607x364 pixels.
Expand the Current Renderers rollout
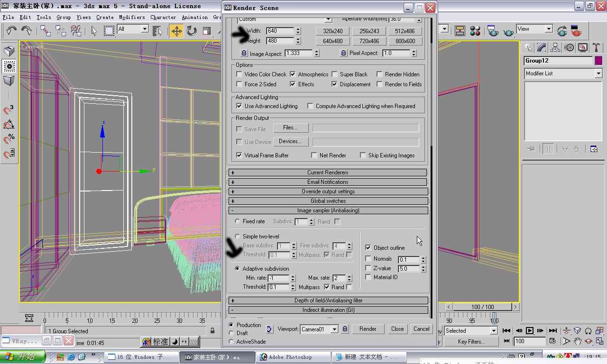pos(328,173)
